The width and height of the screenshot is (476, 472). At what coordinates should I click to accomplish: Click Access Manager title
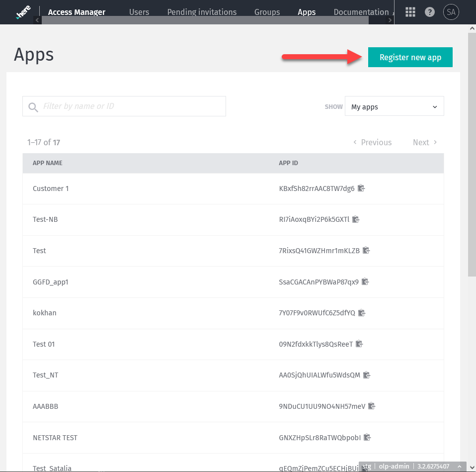point(77,12)
